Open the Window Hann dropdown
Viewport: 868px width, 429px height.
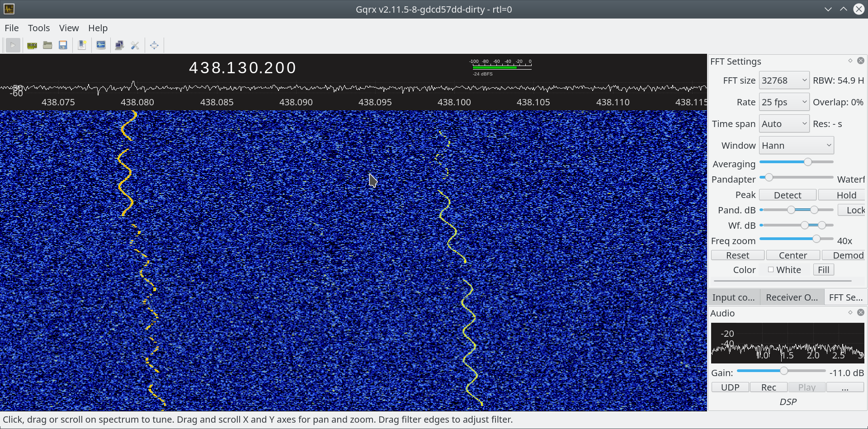(796, 146)
